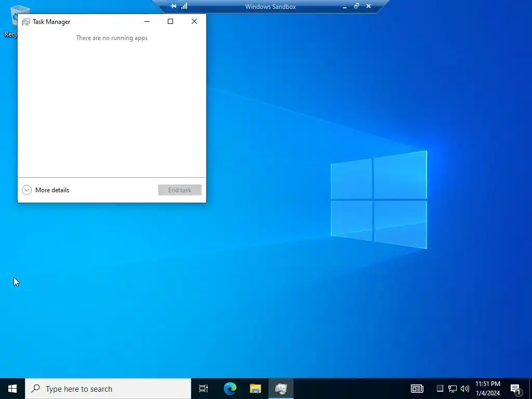Image resolution: width=532 pixels, height=399 pixels.
Task: Click the small square tray icon
Action: point(440,388)
